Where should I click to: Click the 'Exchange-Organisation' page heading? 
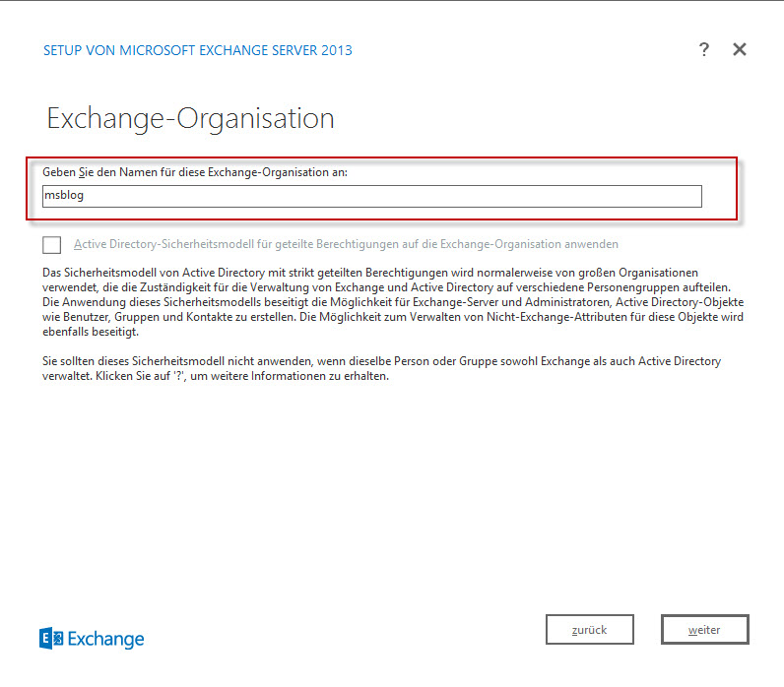(190, 119)
